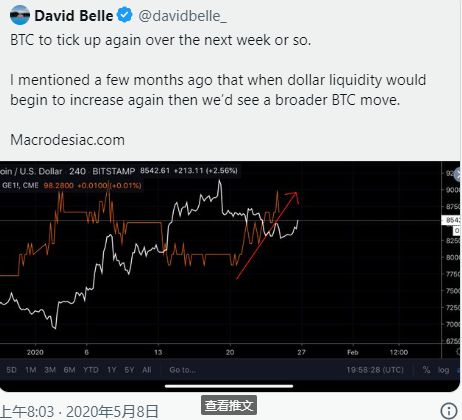Select the 3M time range
462x420 pixels.
tap(50, 370)
